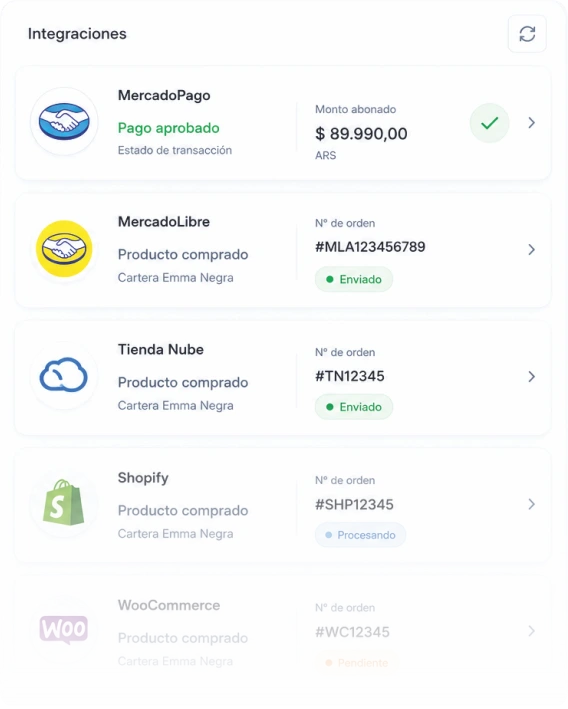
Task: Click the WooCommerce title
Action: [x=169, y=605]
